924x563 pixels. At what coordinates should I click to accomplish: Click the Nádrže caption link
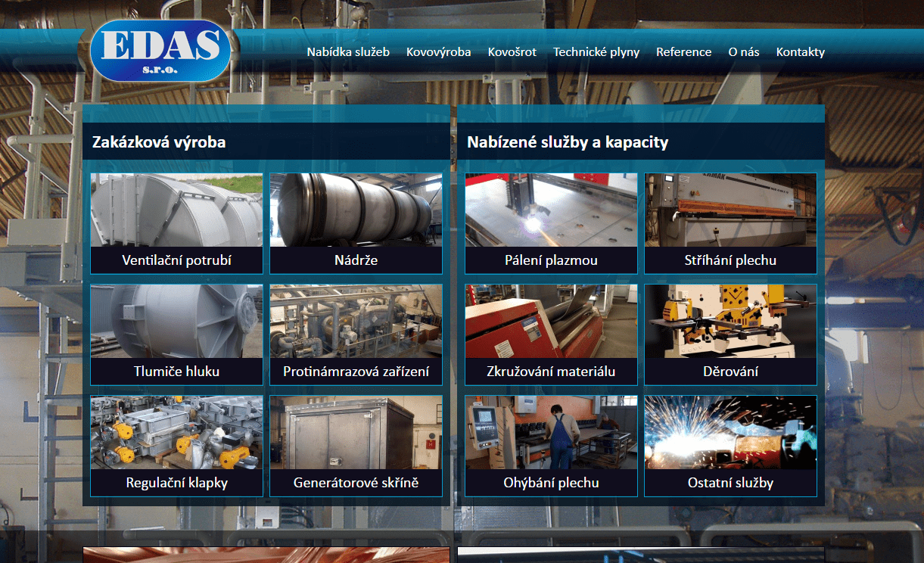[356, 260]
